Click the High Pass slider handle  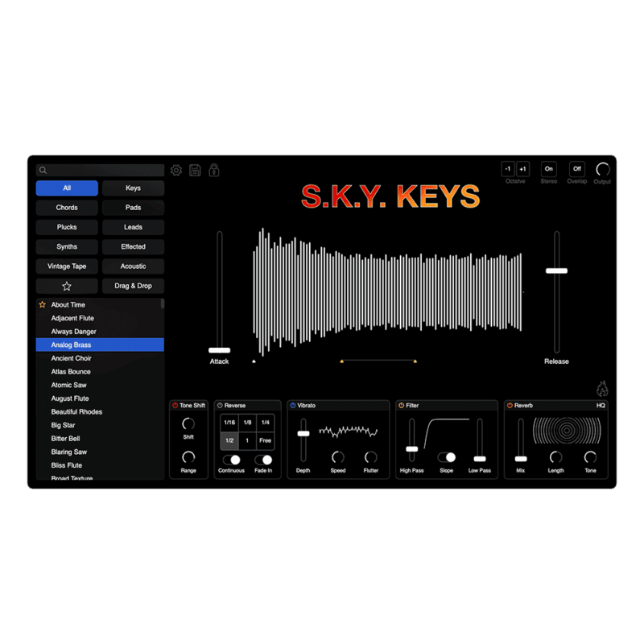pos(412,449)
